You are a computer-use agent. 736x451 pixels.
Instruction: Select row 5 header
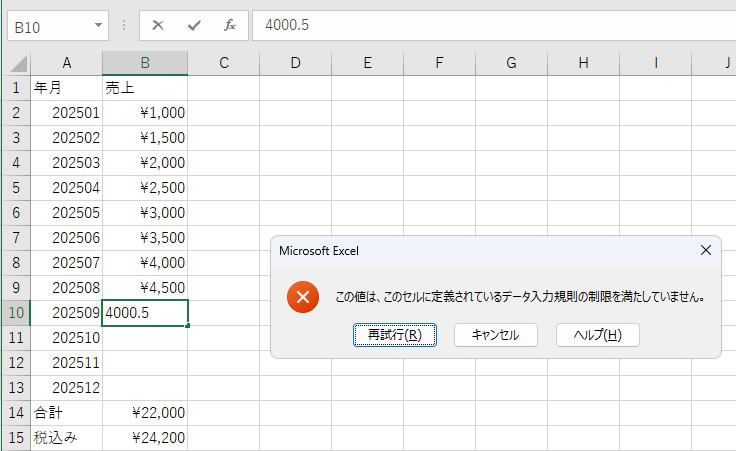16,188
